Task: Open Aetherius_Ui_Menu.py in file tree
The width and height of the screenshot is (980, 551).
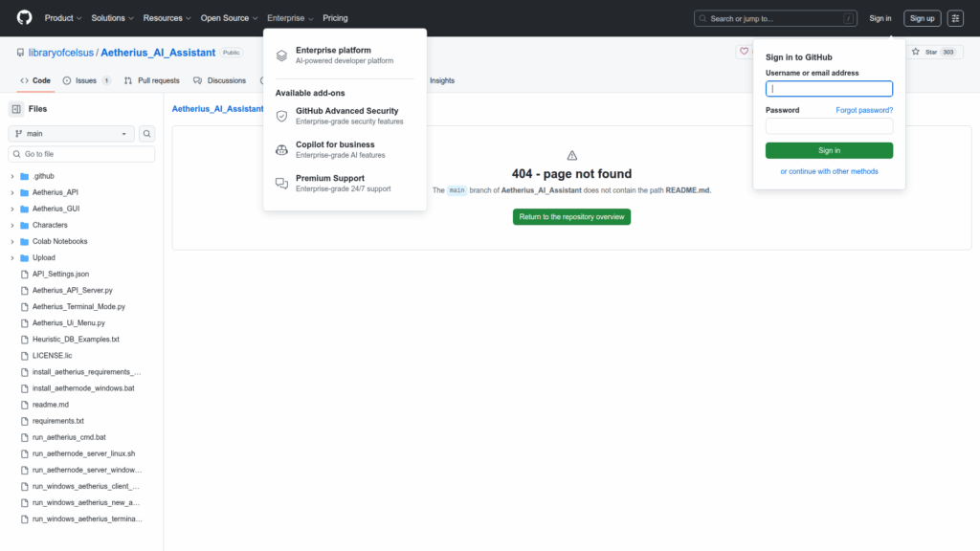Action: coord(69,323)
